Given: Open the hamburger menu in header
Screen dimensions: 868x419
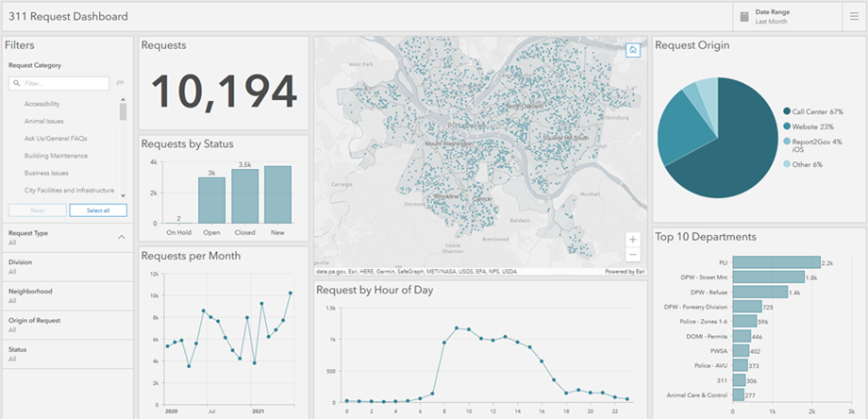Looking at the screenshot, I should [853, 16].
